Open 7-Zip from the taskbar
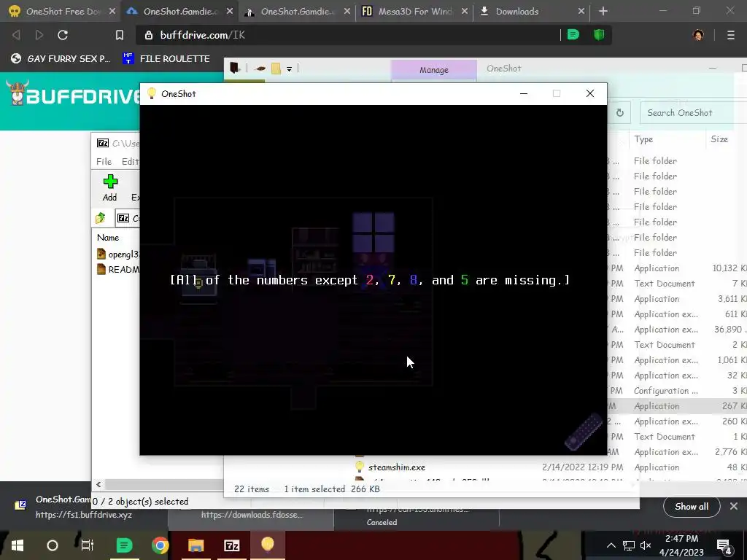This screenshot has height=560, width=747. coord(231,545)
